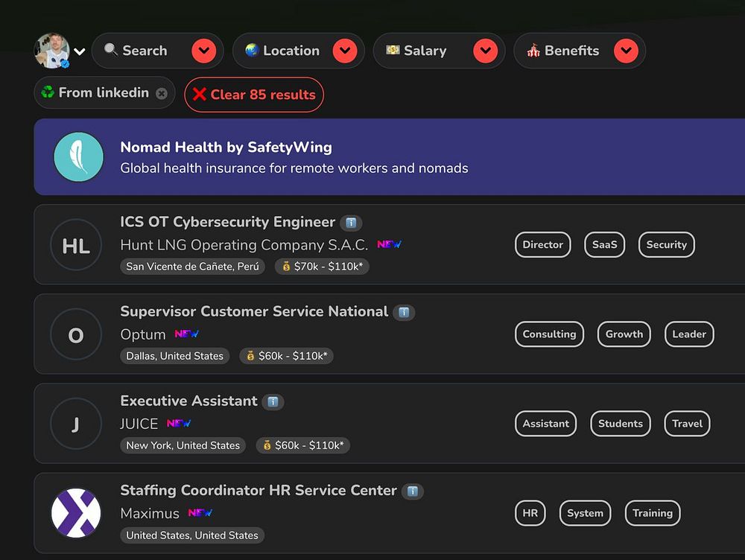Viewport: 745px width, 560px height.
Task: Open the Nomad Health by SafetyWing title
Action: (226, 147)
